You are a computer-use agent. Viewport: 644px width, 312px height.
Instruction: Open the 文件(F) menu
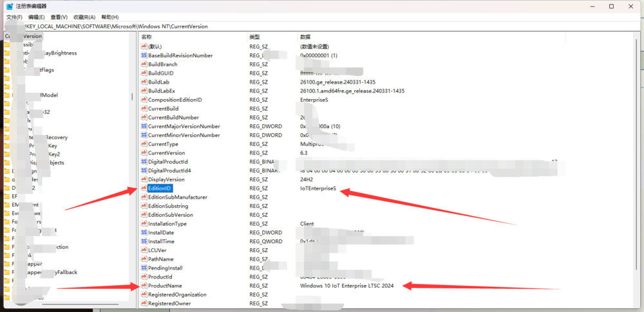pyautogui.click(x=14, y=17)
